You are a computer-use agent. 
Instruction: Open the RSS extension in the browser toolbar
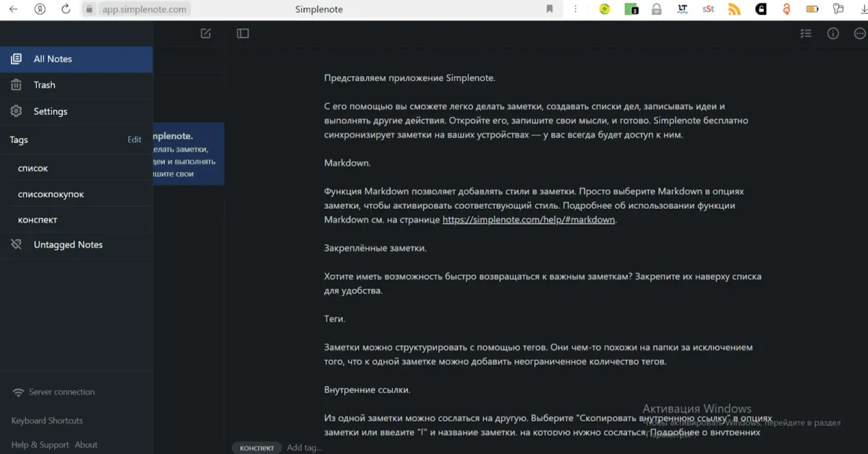click(x=733, y=9)
